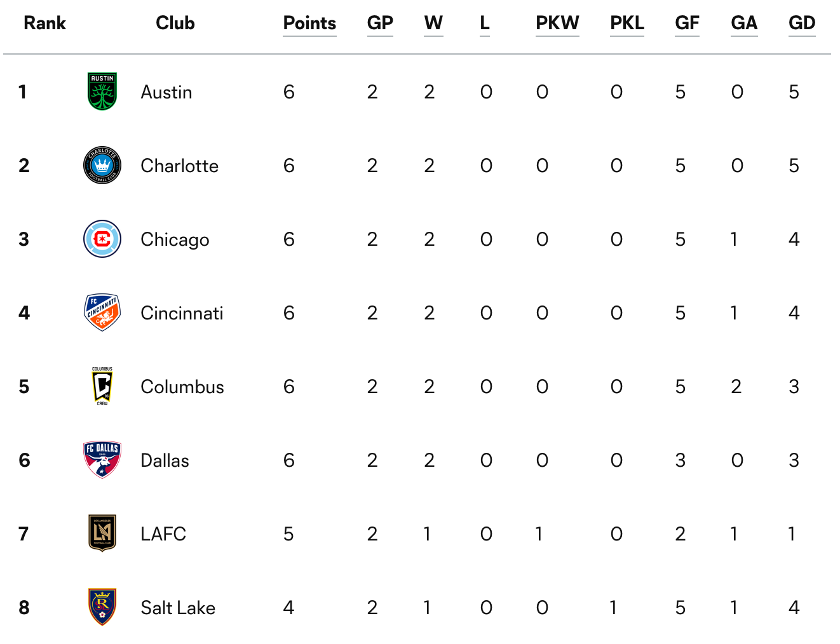Select the Dallas club name

[165, 460]
